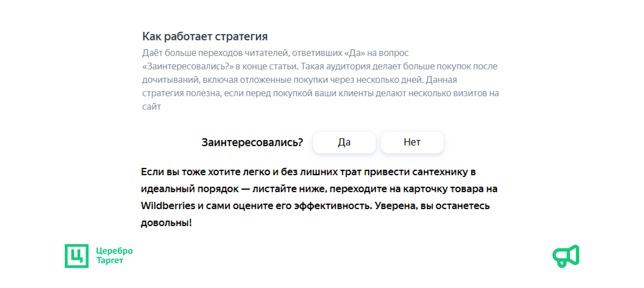This screenshot has width=644, height=288.
Task: Click the "Да" answer button
Action: pyautogui.click(x=344, y=142)
